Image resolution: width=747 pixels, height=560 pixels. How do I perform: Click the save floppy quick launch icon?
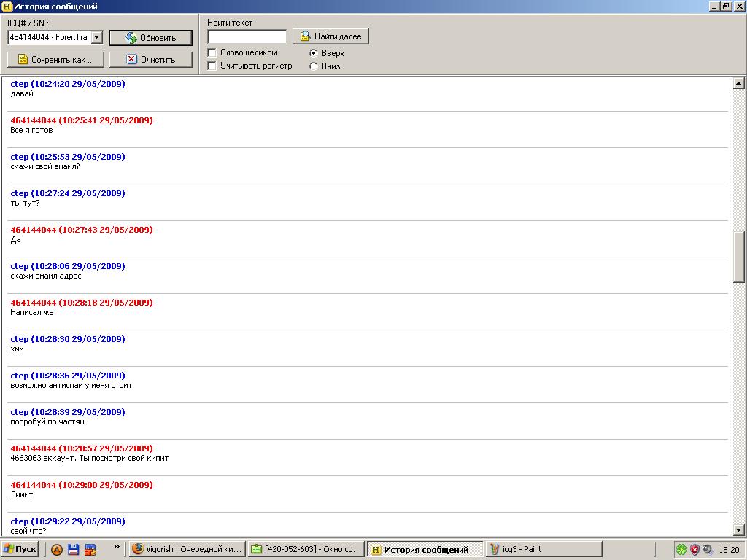[74, 550]
